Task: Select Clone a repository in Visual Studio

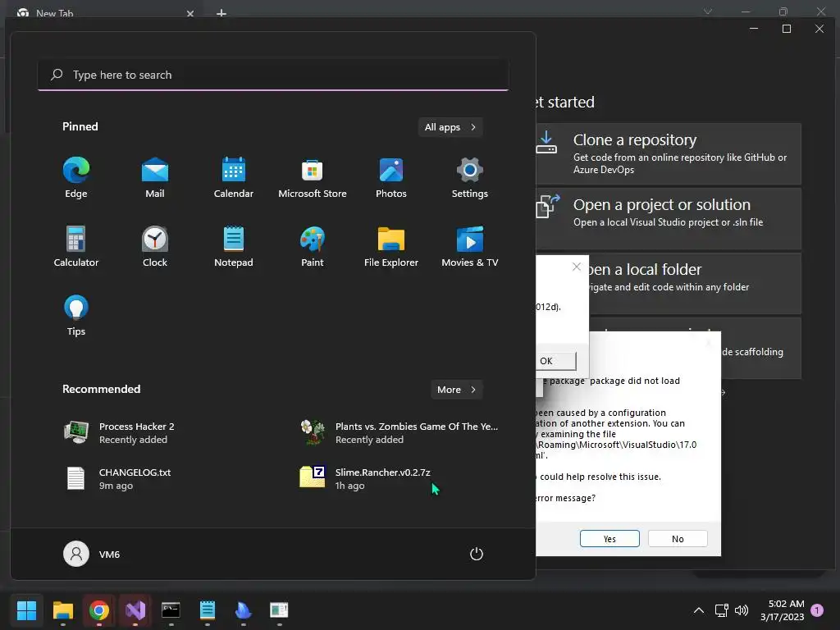Action: pyautogui.click(x=668, y=153)
